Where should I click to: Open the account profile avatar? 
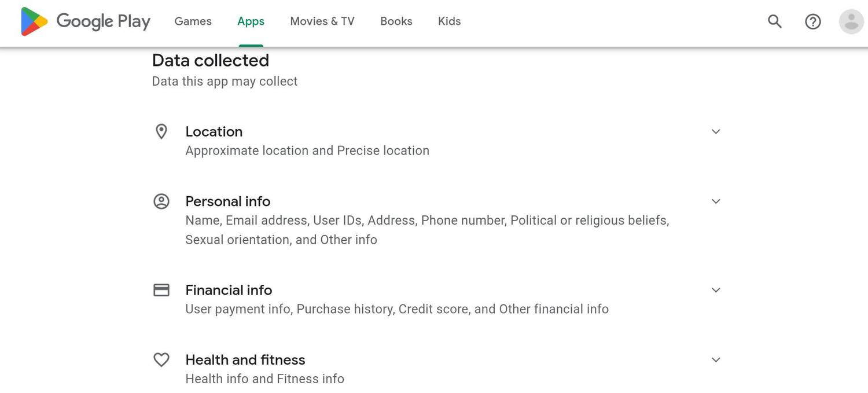(x=851, y=22)
